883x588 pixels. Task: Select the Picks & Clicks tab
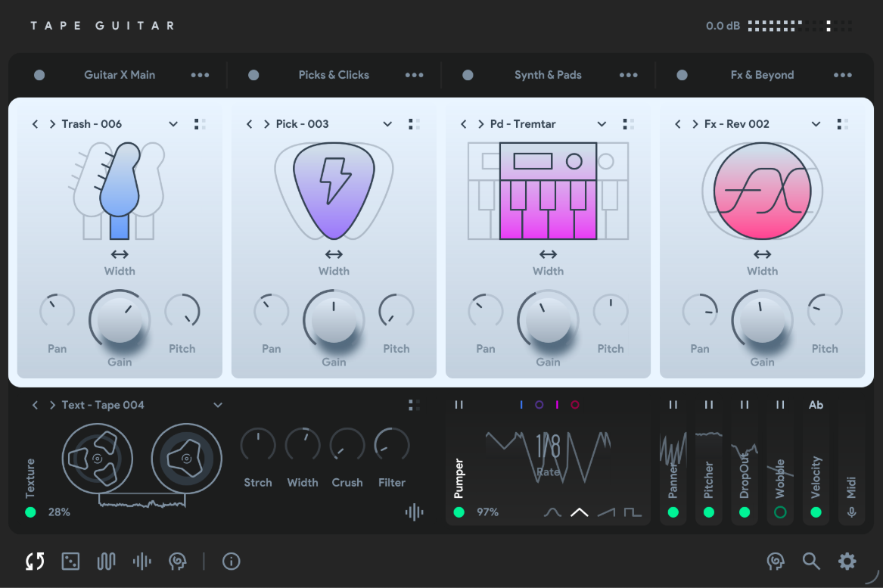point(334,75)
